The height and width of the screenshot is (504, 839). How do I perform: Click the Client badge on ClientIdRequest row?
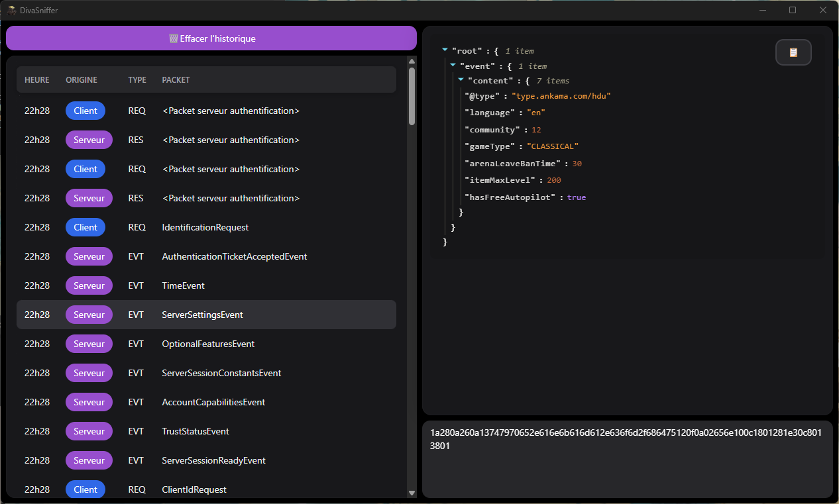tap(85, 489)
